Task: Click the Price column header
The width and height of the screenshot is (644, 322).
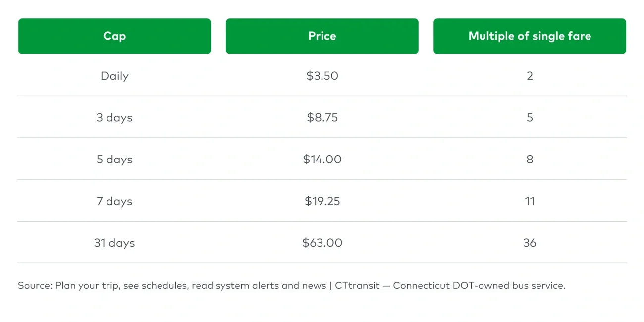Action: coord(322,36)
